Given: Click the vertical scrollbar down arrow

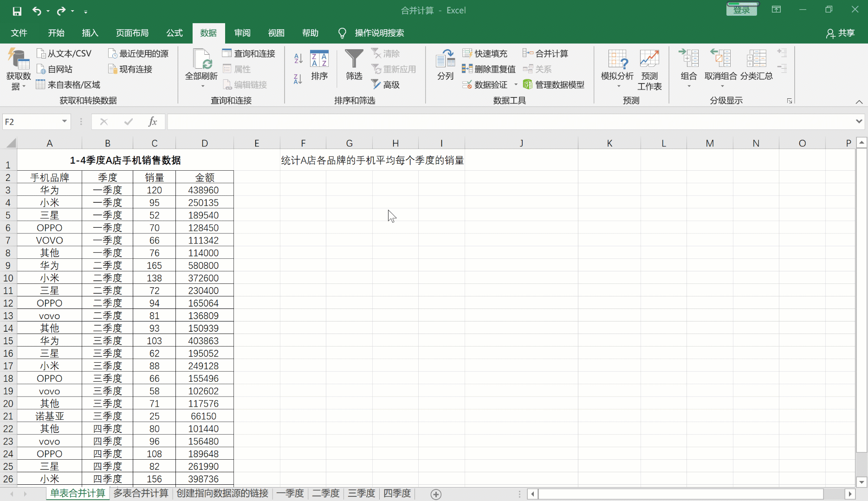Looking at the screenshot, I should click(x=862, y=482).
